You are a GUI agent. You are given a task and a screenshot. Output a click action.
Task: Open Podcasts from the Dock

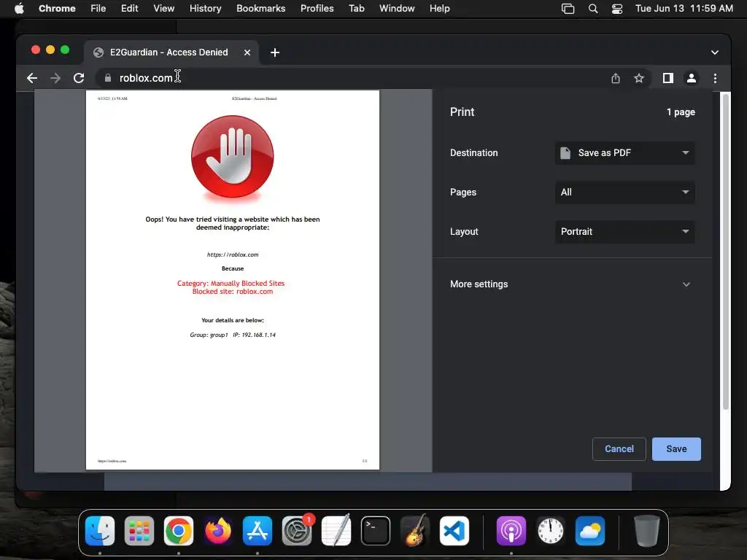coord(511,531)
